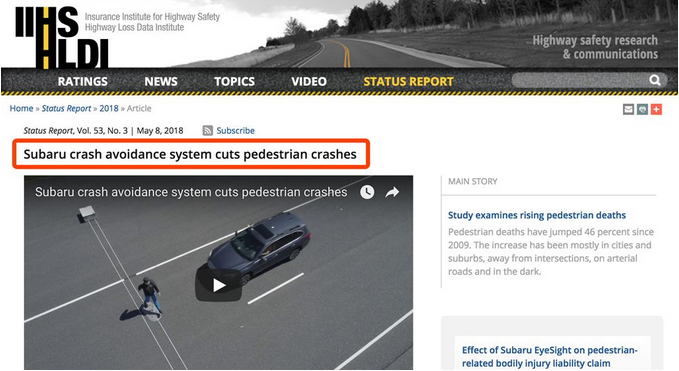Click the red plus share icon

pyautogui.click(x=656, y=110)
